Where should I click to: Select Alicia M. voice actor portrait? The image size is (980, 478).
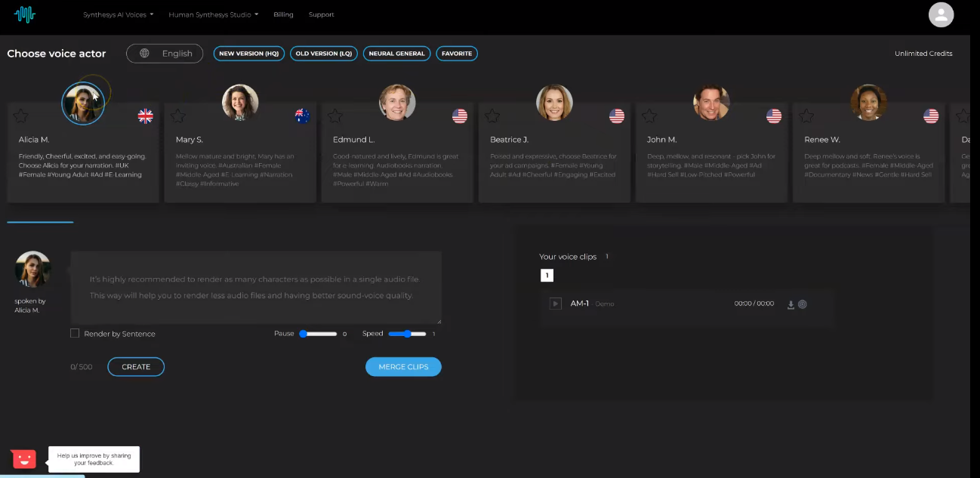(x=82, y=103)
